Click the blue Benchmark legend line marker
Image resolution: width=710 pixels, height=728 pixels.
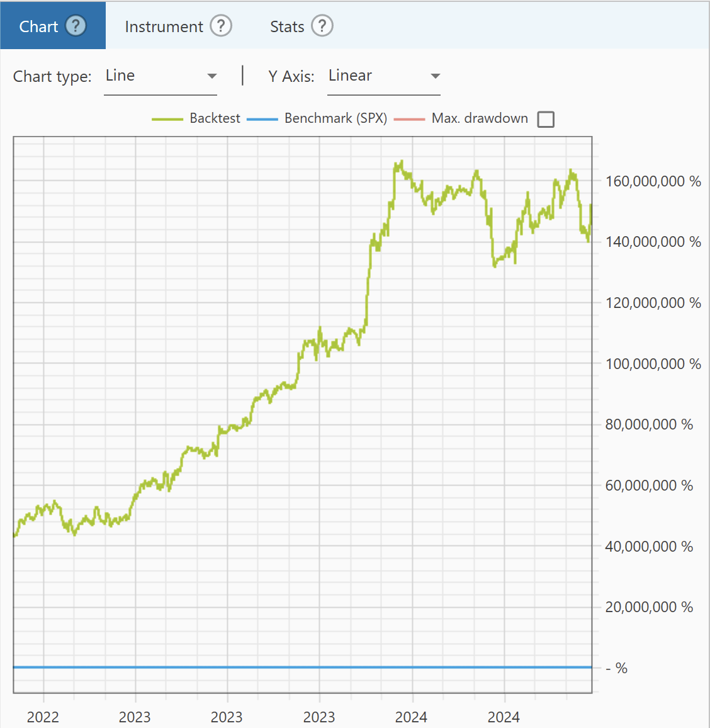262,119
